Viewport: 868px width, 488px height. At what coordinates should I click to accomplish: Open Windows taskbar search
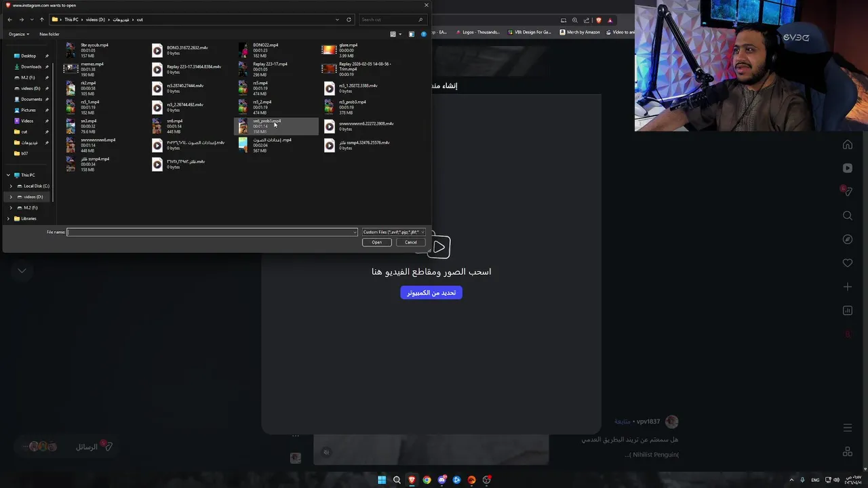(397, 480)
